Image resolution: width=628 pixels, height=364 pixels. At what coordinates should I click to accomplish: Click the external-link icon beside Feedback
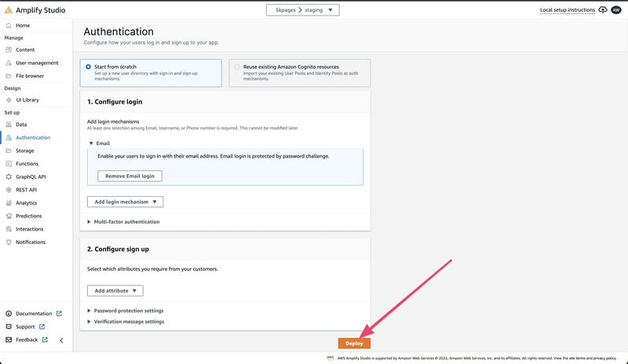pyautogui.click(x=45, y=340)
